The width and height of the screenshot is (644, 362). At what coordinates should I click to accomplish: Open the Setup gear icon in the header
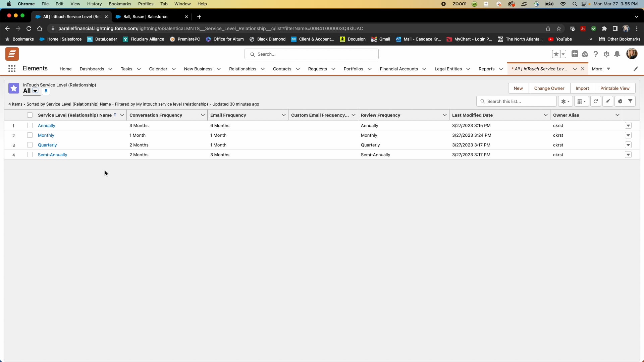(x=606, y=54)
